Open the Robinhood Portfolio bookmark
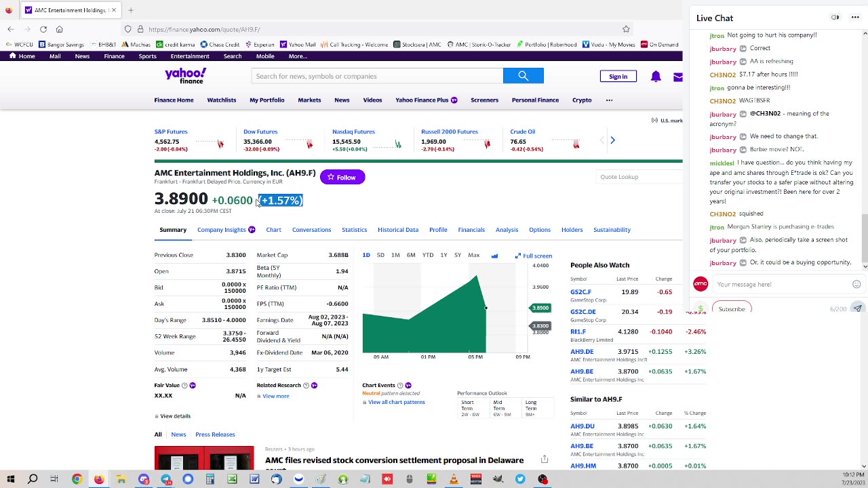The image size is (868, 488). pos(548,45)
